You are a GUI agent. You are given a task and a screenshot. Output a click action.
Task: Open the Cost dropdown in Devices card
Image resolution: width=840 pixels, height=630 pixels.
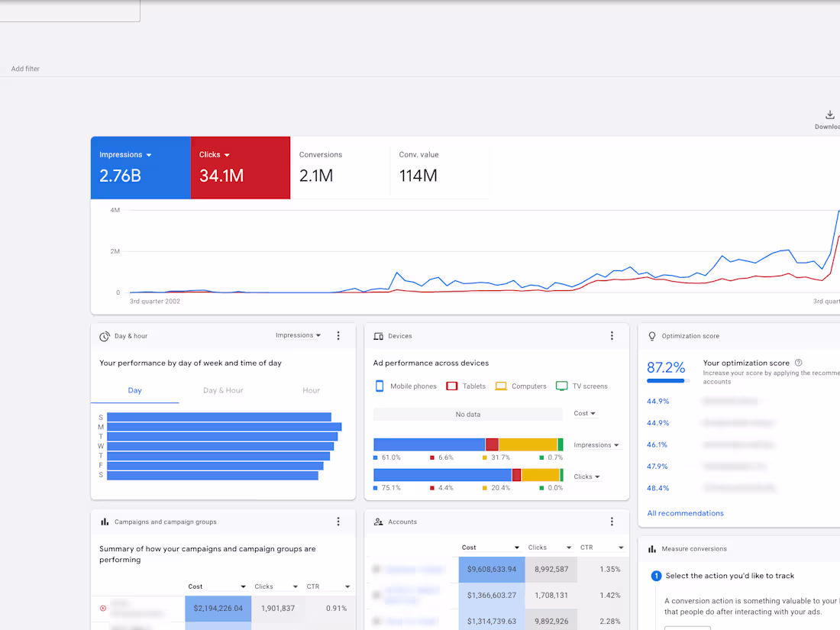[584, 413]
